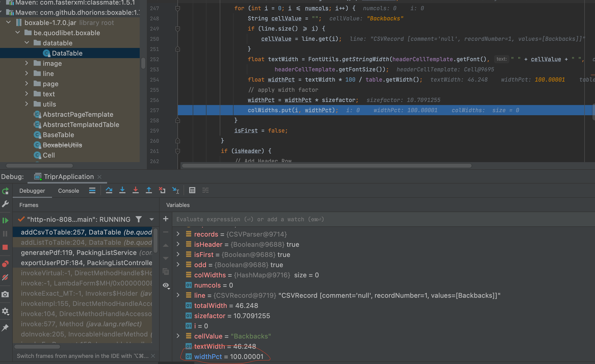The height and width of the screenshot is (364, 595).
Task: Expand the line CSVRecord variable
Action: pos(178,295)
